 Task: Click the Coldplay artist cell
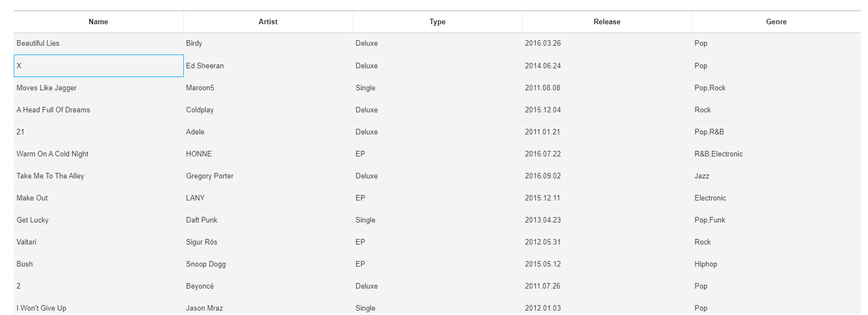tap(268, 110)
